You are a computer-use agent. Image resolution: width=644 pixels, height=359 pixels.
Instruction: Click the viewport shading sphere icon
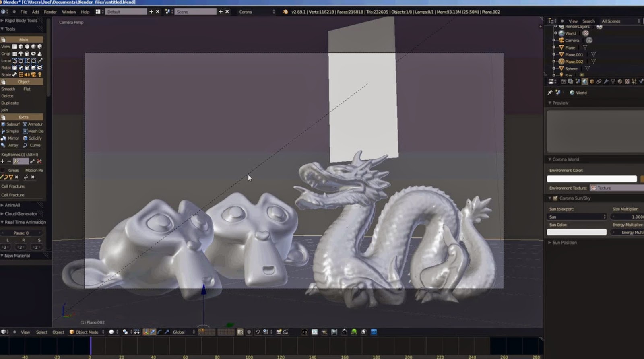(111, 332)
